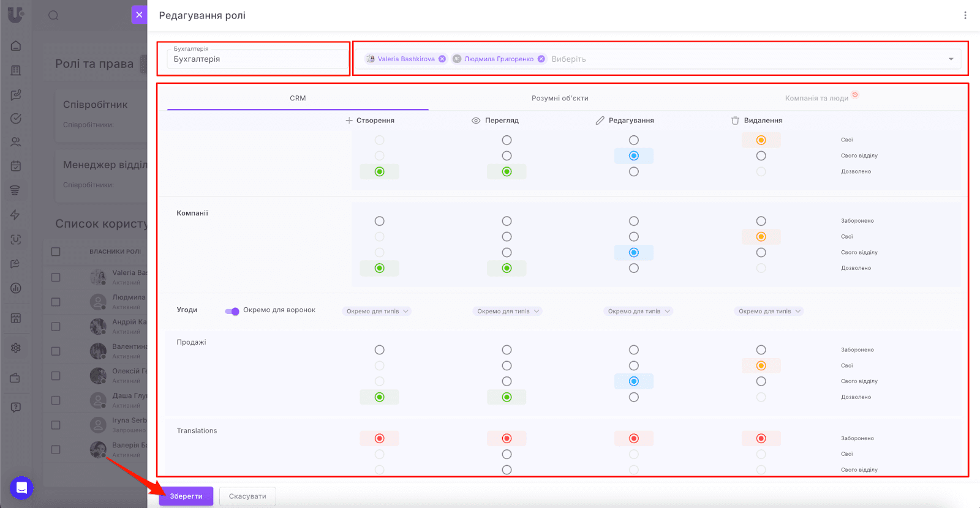The image size is (980, 508).
Task: Close the role editing panel
Action: coord(139,15)
